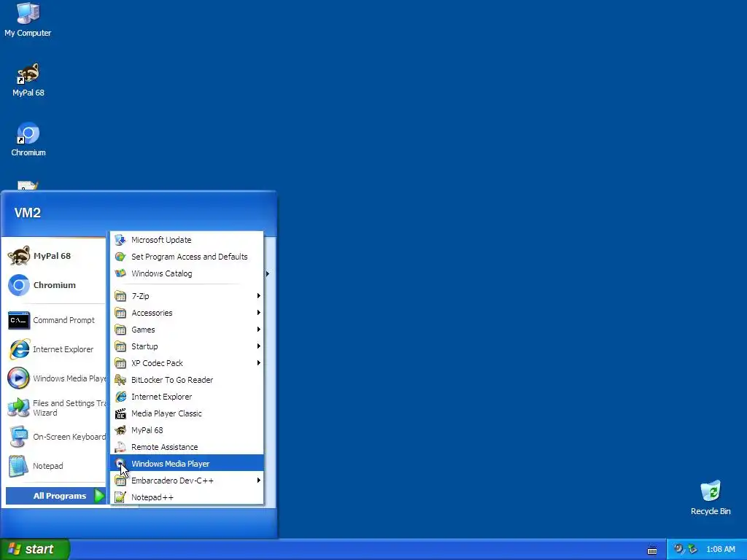Launch highlighted Windows Media Player entry
This screenshot has width=747, height=560.
click(x=187, y=463)
